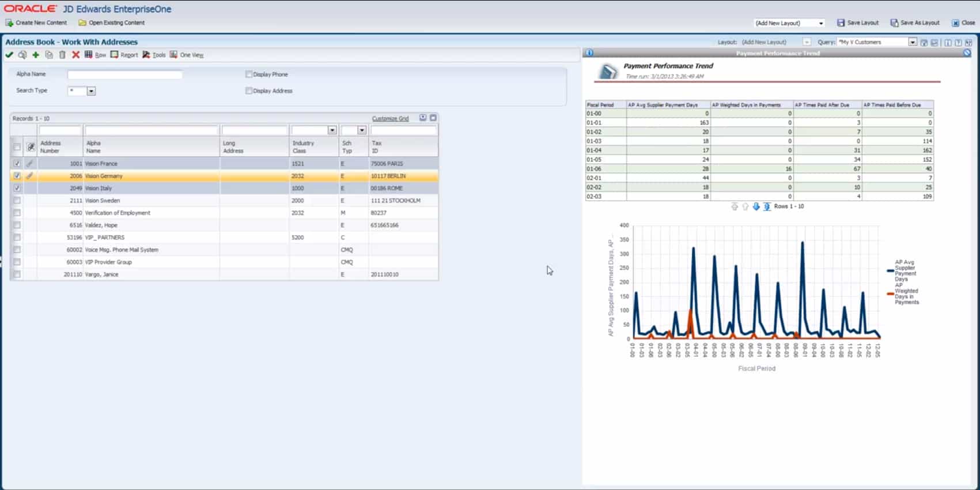Check the Vision Sweden row checkbox
Screen dimensions: 980x490
tap(17, 201)
